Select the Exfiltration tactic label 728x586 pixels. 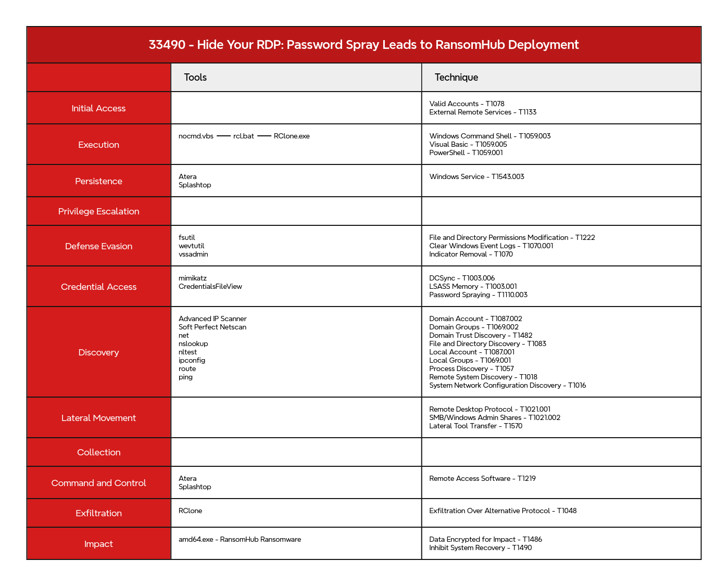pyautogui.click(x=98, y=513)
